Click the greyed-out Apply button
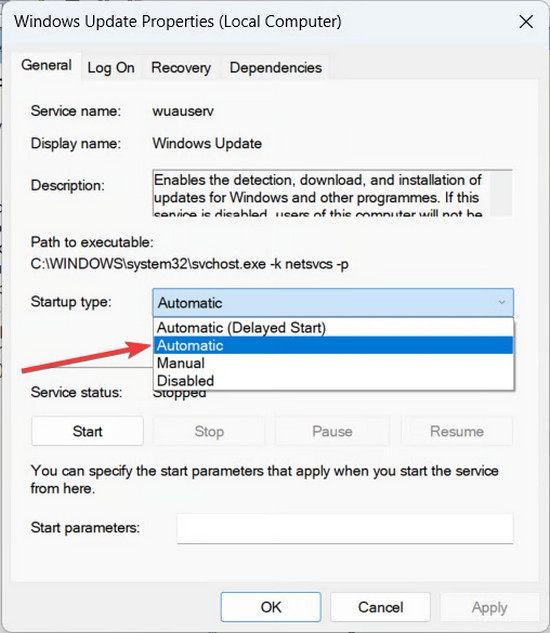Image resolution: width=550 pixels, height=633 pixels. pos(489,607)
